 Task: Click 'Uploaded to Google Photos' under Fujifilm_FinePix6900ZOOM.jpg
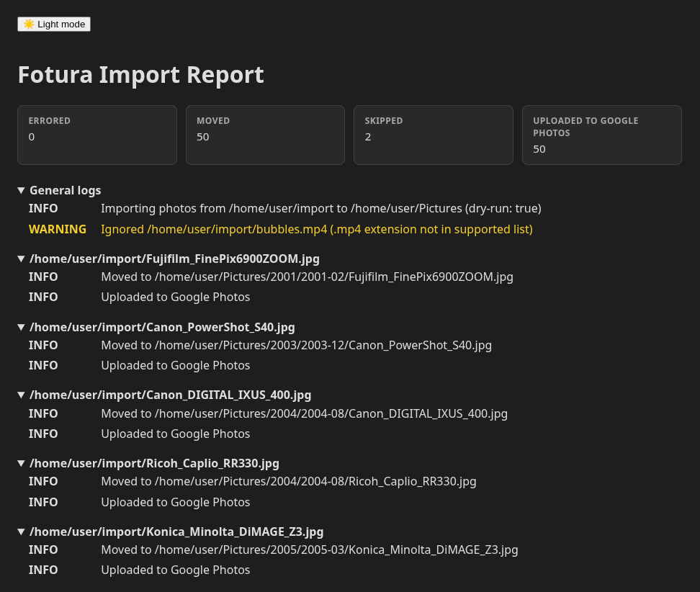point(176,297)
